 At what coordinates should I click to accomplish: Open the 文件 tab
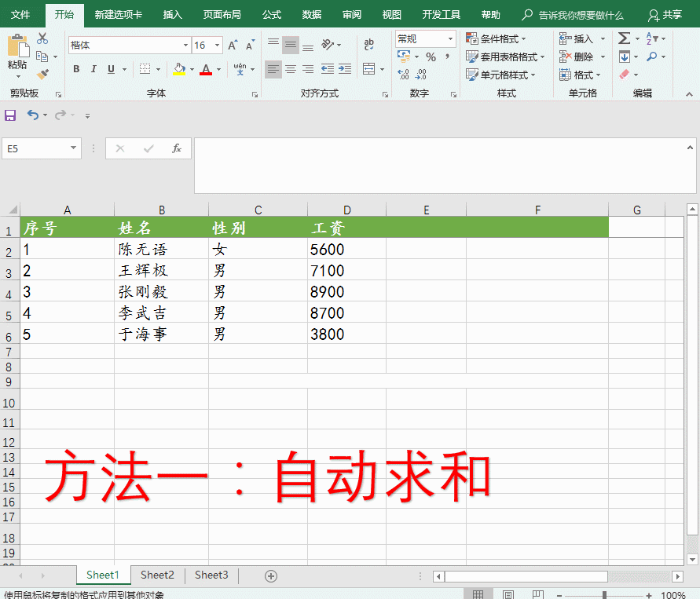click(20, 15)
